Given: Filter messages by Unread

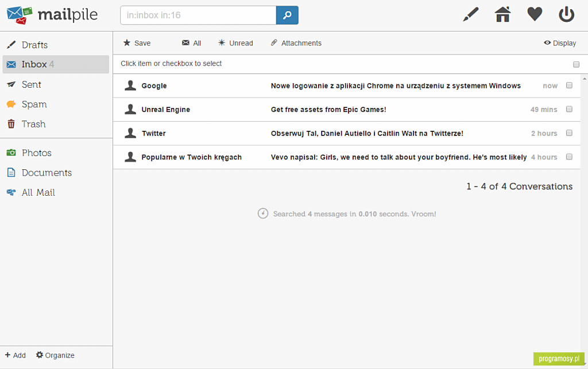Looking at the screenshot, I should pyautogui.click(x=235, y=43).
